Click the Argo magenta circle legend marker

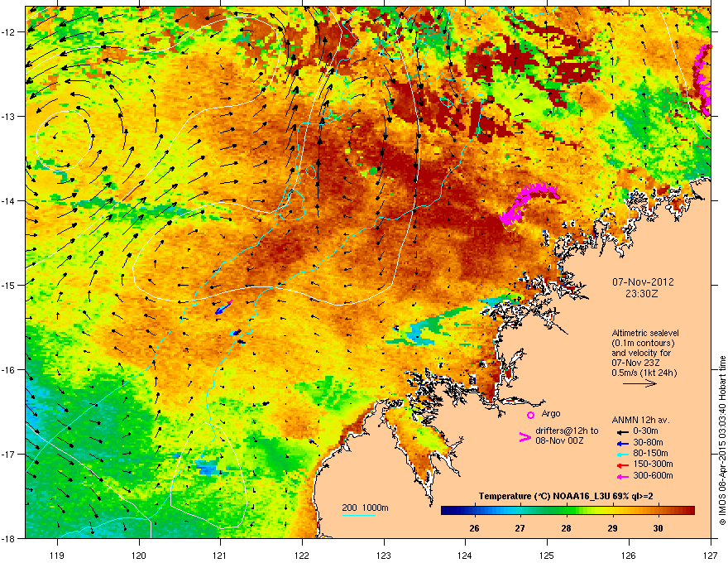pyautogui.click(x=530, y=415)
